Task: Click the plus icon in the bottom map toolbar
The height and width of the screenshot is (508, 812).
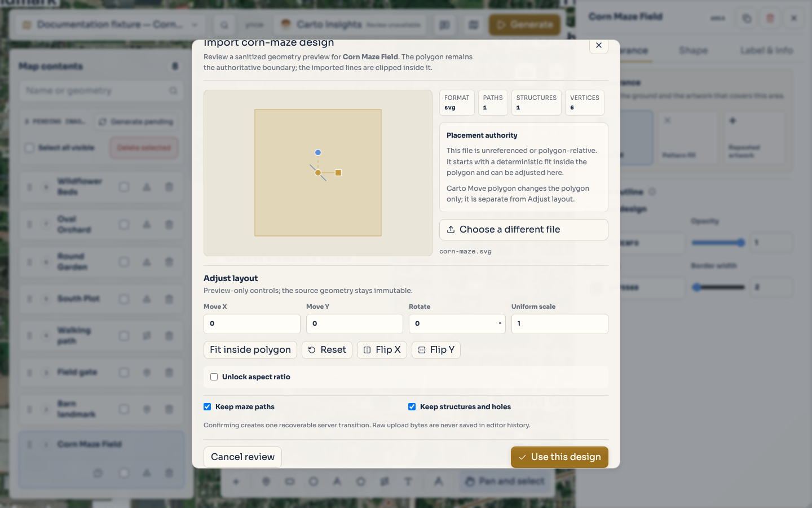Action: click(x=236, y=481)
